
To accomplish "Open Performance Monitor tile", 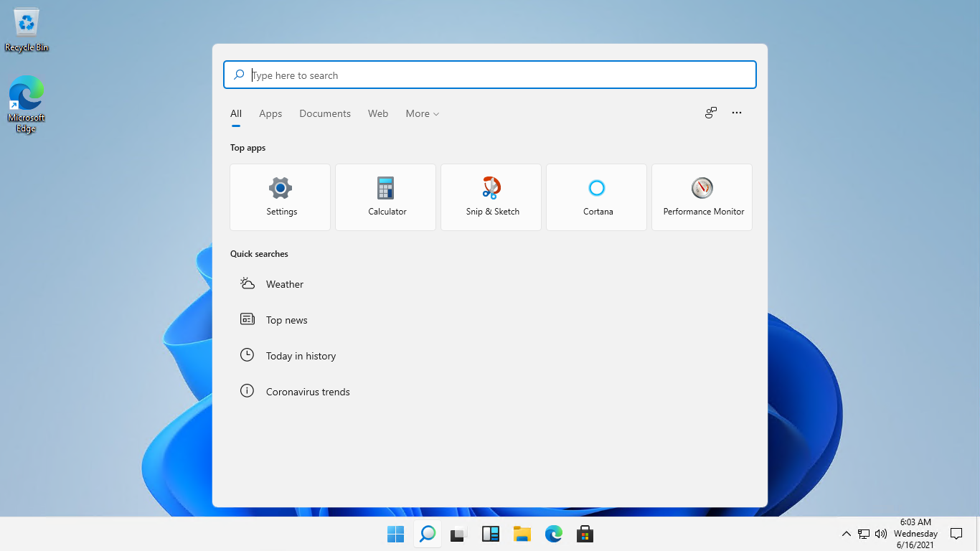I will [x=702, y=197].
